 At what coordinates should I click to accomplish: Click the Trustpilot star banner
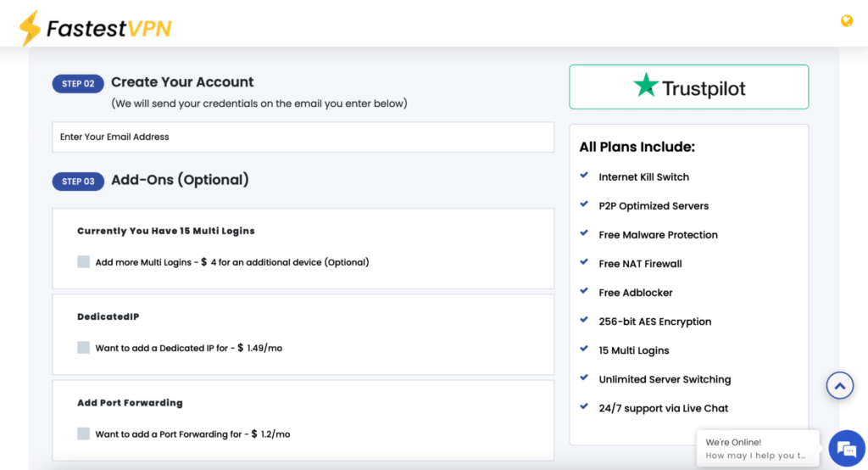(x=688, y=87)
